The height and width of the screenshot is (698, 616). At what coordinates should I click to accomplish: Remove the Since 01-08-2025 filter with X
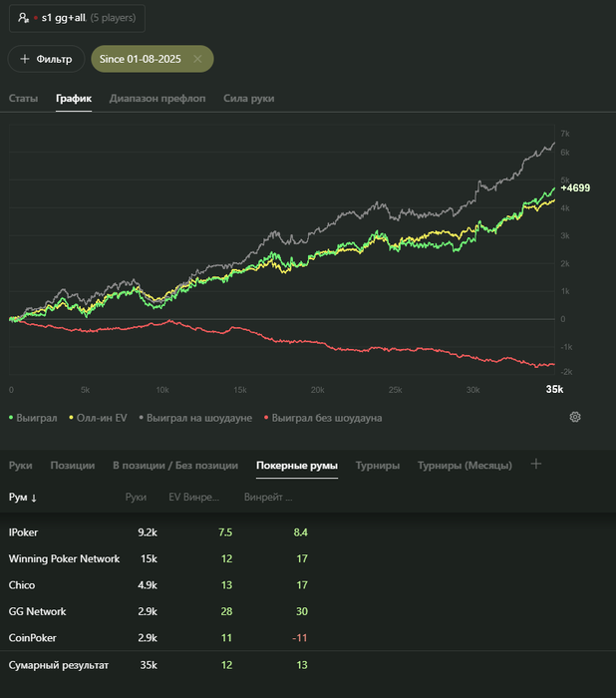(x=197, y=59)
